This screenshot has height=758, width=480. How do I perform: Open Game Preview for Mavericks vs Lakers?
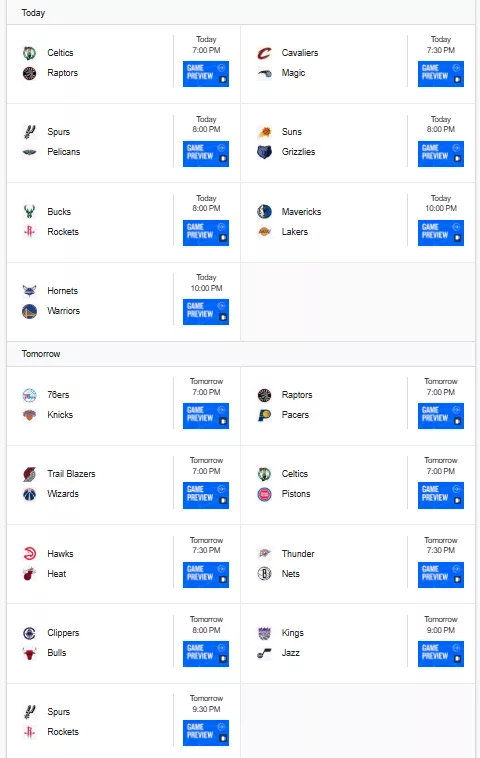441,233
